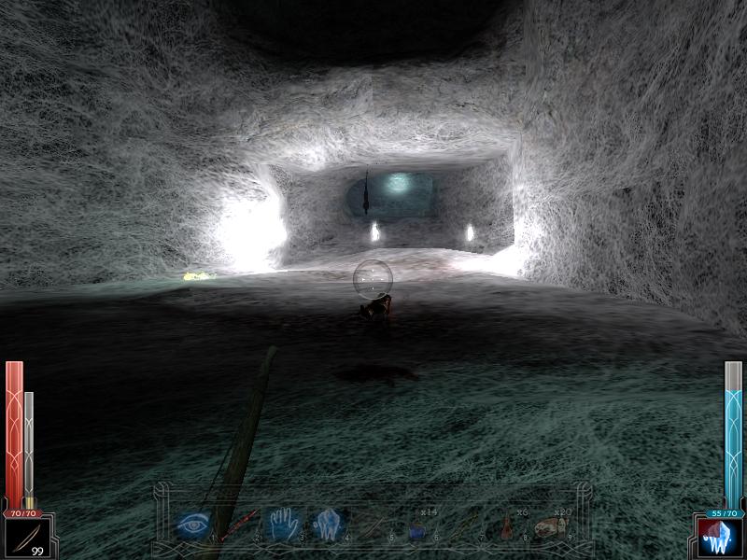Select the faint weapon in quickbar slot 7

pyautogui.click(x=462, y=526)
